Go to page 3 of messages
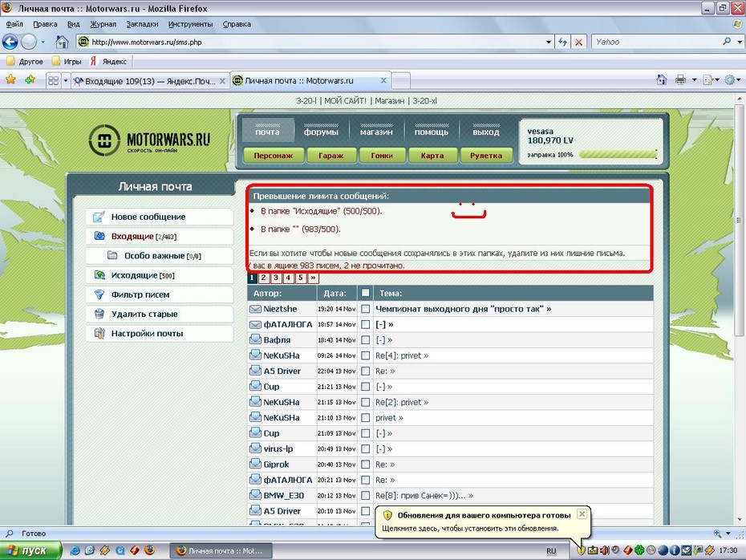Viewport: 746px width, 560px height. pyautogui.click(x=275, y=278)
